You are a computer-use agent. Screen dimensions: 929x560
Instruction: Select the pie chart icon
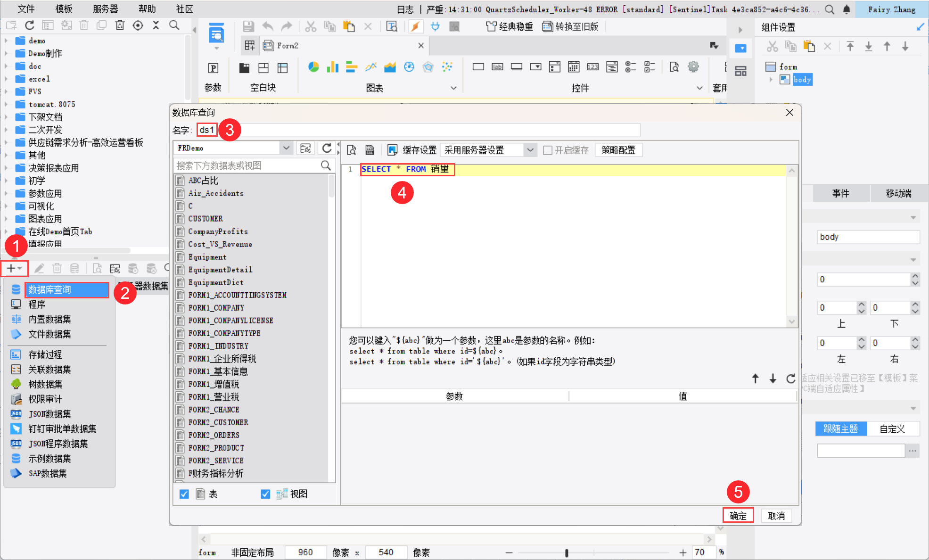tap(313, 67)
